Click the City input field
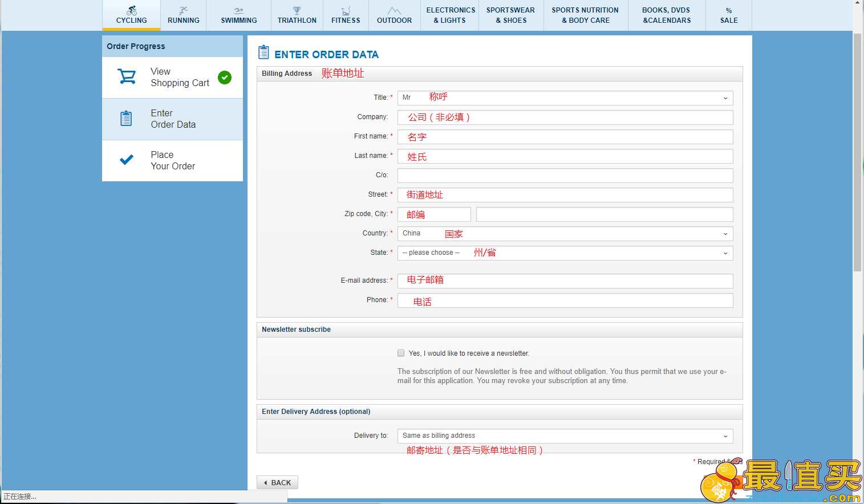This screenshot has height=504, width=864. point(605,214)
